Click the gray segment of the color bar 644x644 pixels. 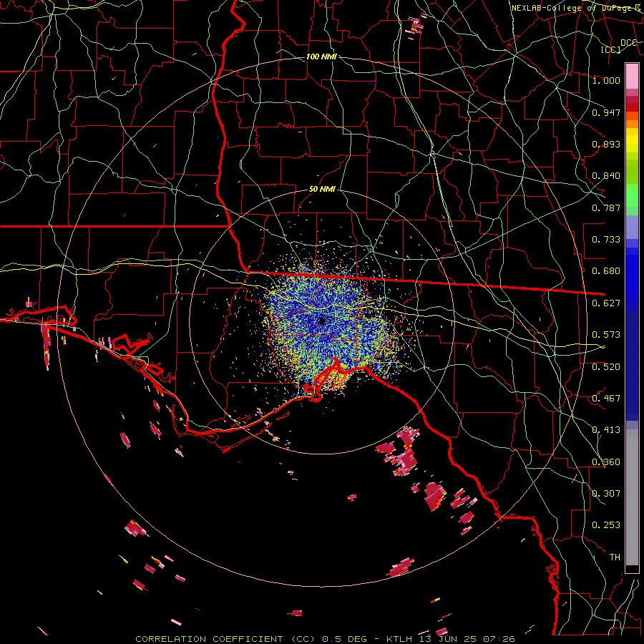click(x=632, y=497)
